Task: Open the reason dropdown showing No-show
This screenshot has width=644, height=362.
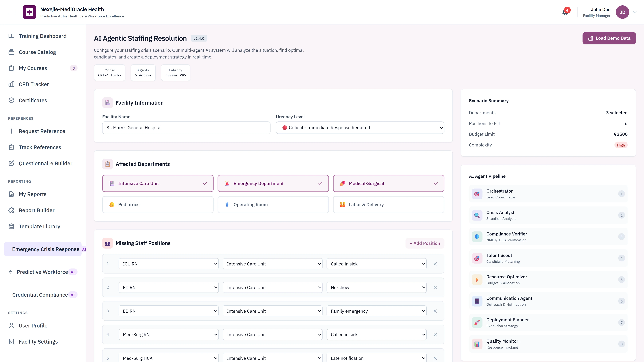Action: [x=377, y=287]
